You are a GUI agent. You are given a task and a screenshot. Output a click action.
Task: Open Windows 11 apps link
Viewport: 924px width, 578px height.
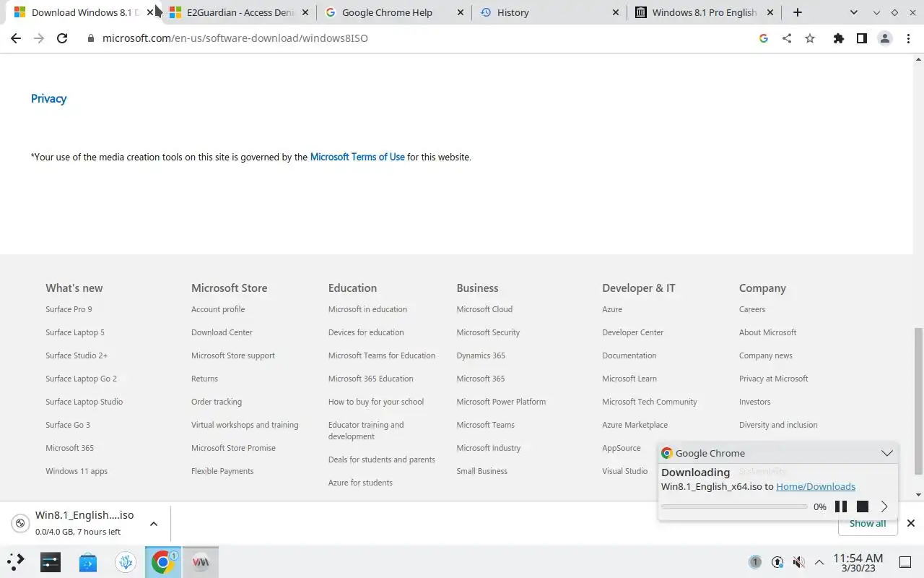(x=77, y=471)
